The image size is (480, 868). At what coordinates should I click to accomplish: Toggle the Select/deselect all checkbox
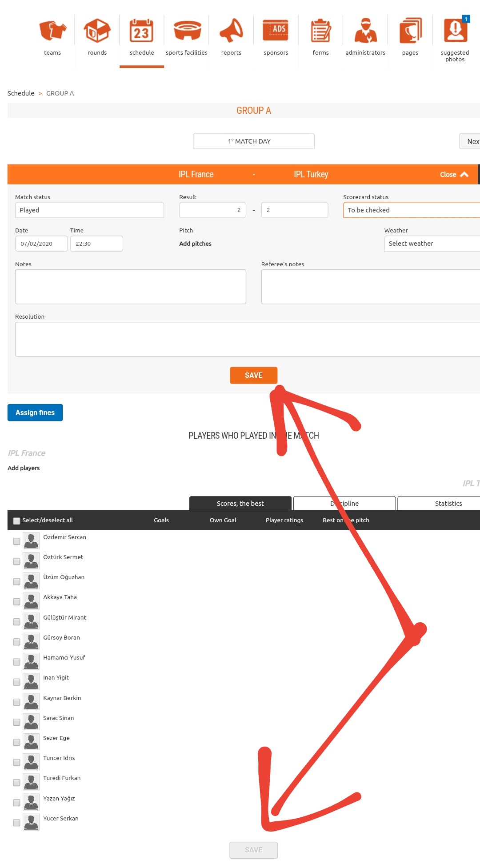[16, 521]
